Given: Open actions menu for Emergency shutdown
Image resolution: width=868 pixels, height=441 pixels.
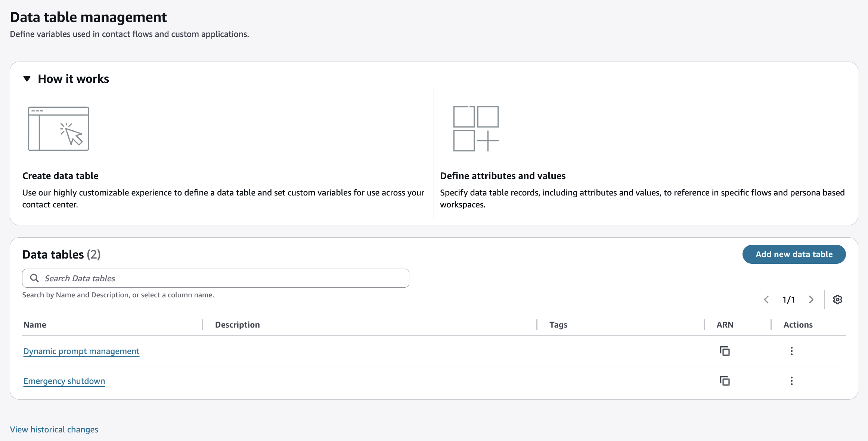Looking at the screenshot, I should (x=791, y=381).
